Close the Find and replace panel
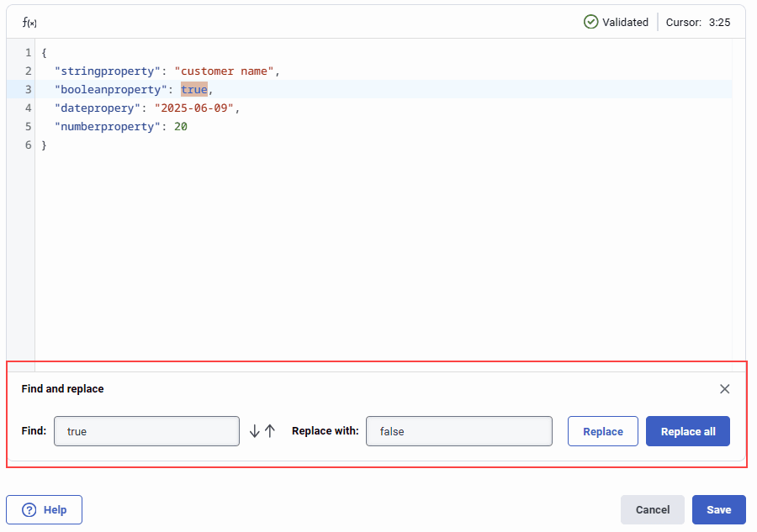 [x=724, y=388]
